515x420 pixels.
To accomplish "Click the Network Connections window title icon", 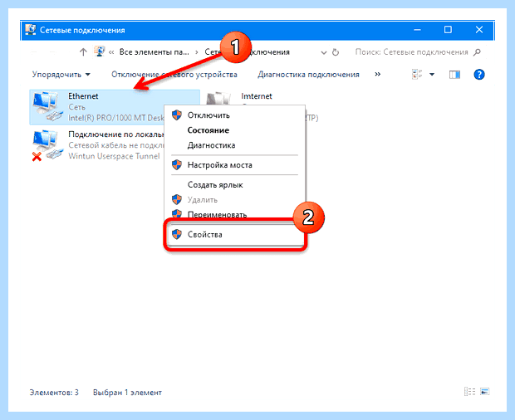I will [30, 30].
